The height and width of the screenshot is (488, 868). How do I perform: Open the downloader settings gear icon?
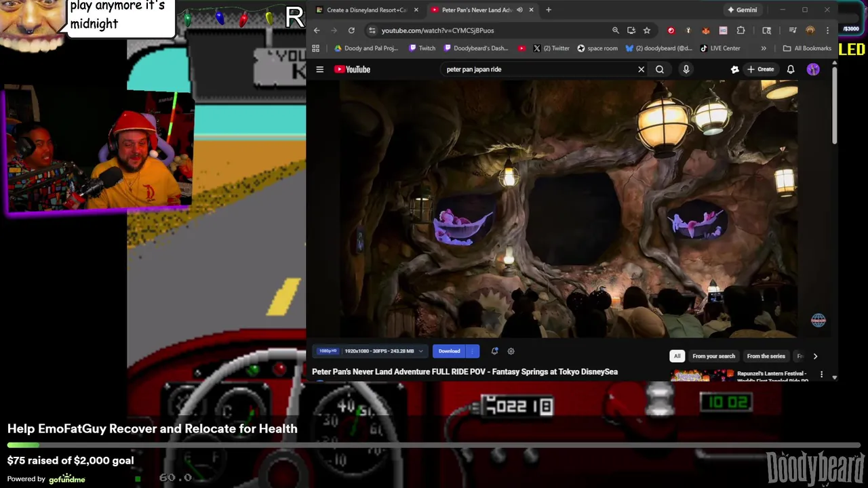coord(511,351)
